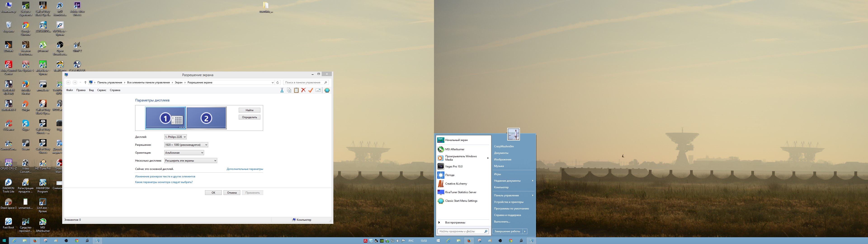Open the Сервис menu

click(101, 90)
